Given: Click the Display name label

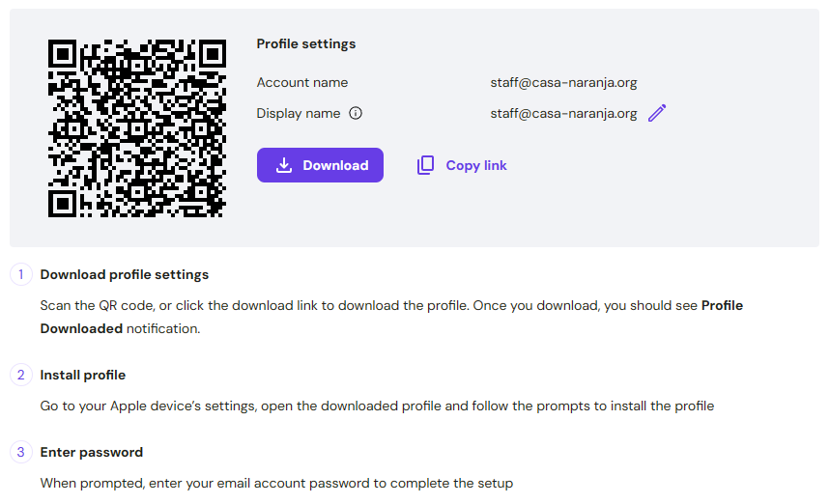Looking at the screenshot, I should (x=299, y=113).
